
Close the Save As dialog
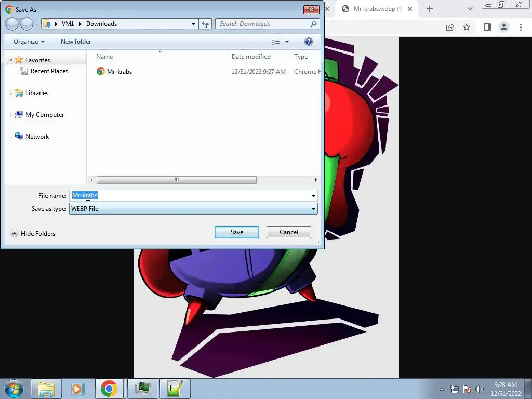(x=311, y=9)
